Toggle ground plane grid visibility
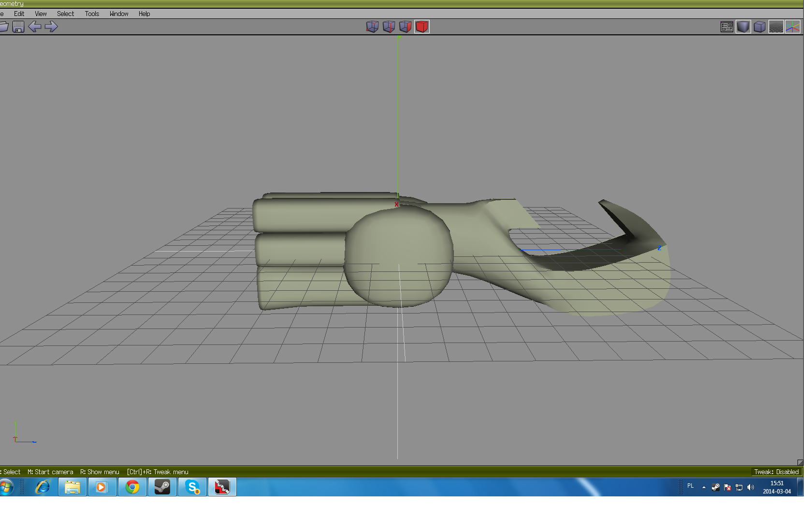The width and height of the screenshot is (812, 508). coord(776,27)
